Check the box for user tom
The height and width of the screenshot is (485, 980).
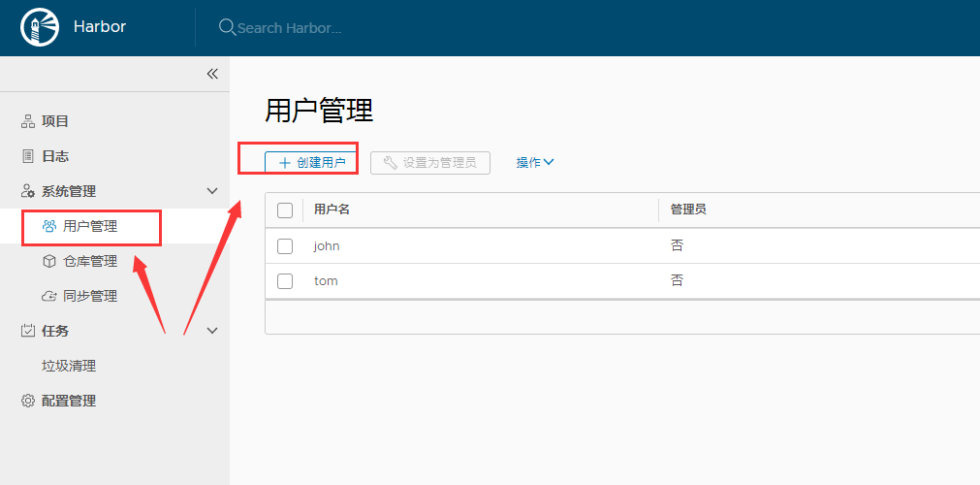[285, 281]
